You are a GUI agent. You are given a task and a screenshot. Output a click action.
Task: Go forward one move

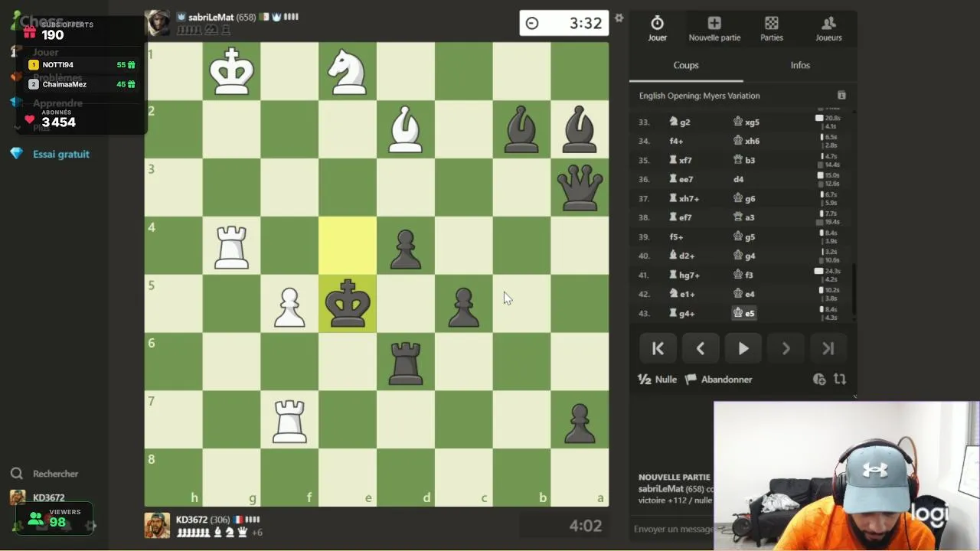786,348
